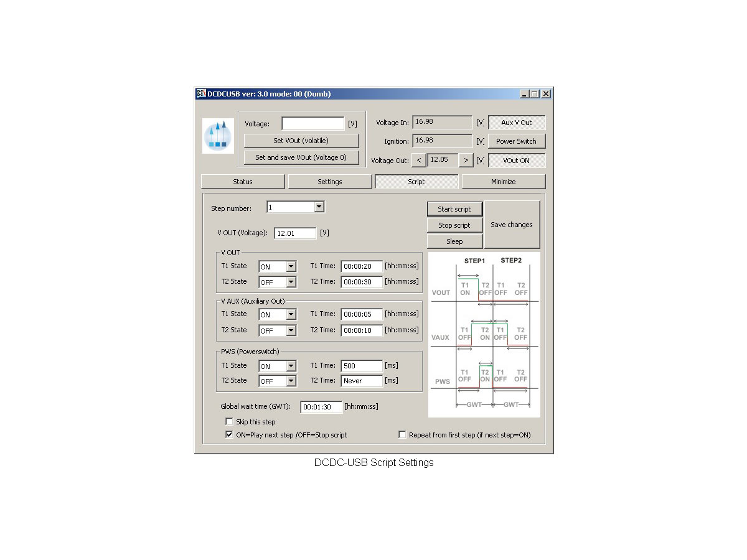Click the blue DCDC-USB logo image
The width and height of the screenshot is (747, 560).
tap(218, 136)
